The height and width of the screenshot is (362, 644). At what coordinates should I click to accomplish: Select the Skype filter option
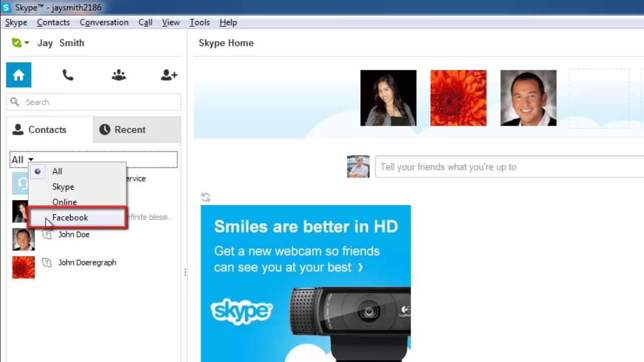77,187
